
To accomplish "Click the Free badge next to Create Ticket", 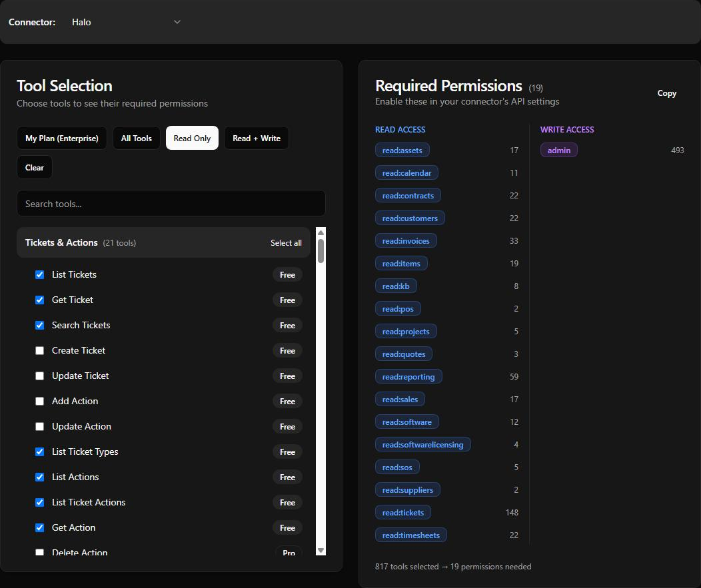I will tap(287, 351).
